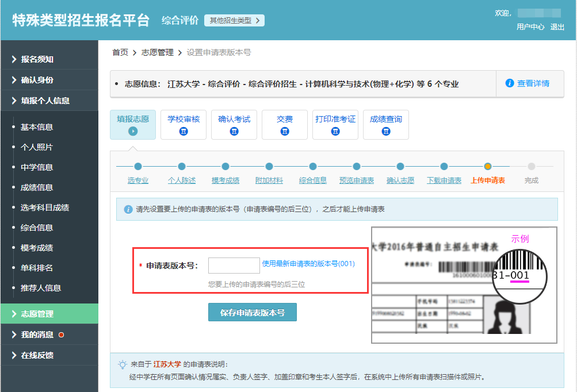The width and height of the screenshot is (577, 392).
Task: Click the info icon beside 查看详情
Action: [509, 83]
